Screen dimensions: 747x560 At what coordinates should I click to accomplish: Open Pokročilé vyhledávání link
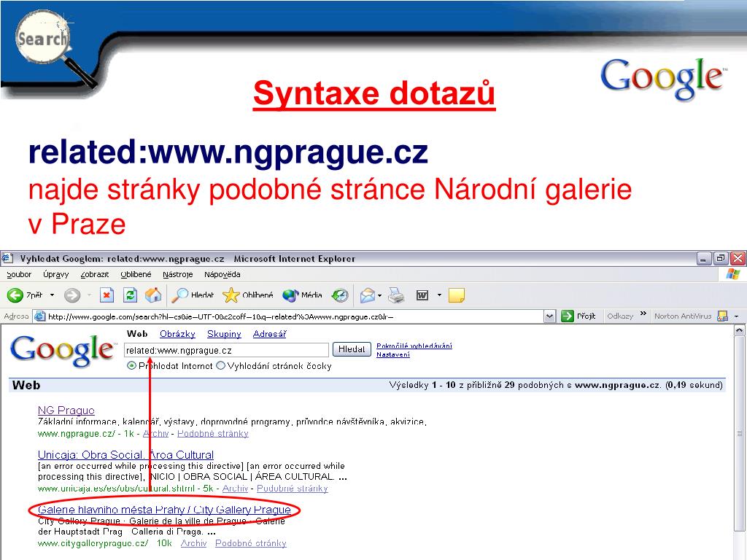point(414,346)
